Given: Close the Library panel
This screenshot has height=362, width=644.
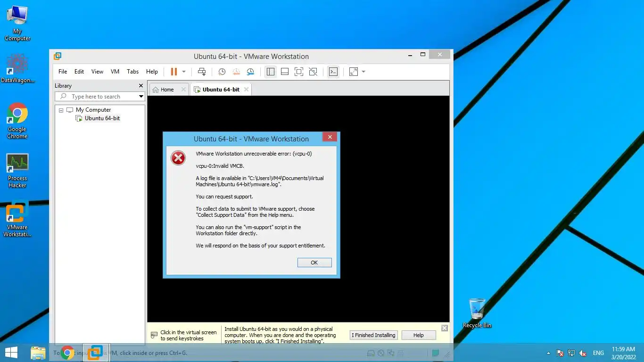Looking at the screenshot, I should (x=140, y=86).
